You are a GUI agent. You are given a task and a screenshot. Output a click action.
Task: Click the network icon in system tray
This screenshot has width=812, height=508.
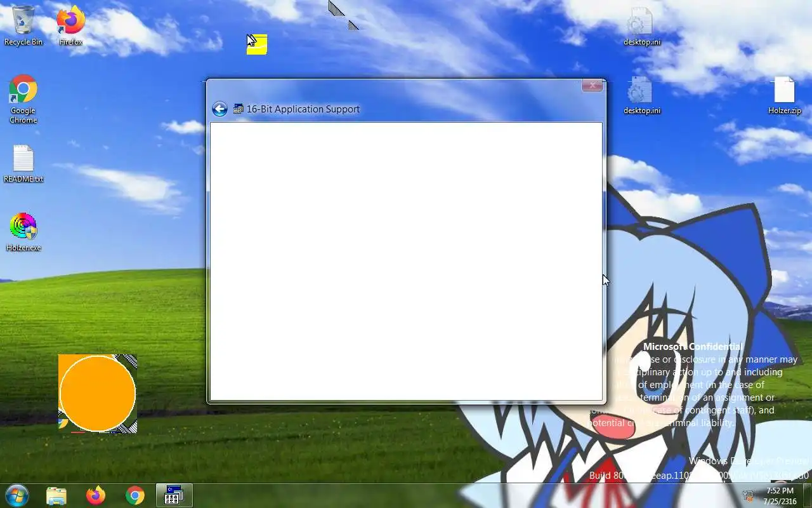pos(748,496)
